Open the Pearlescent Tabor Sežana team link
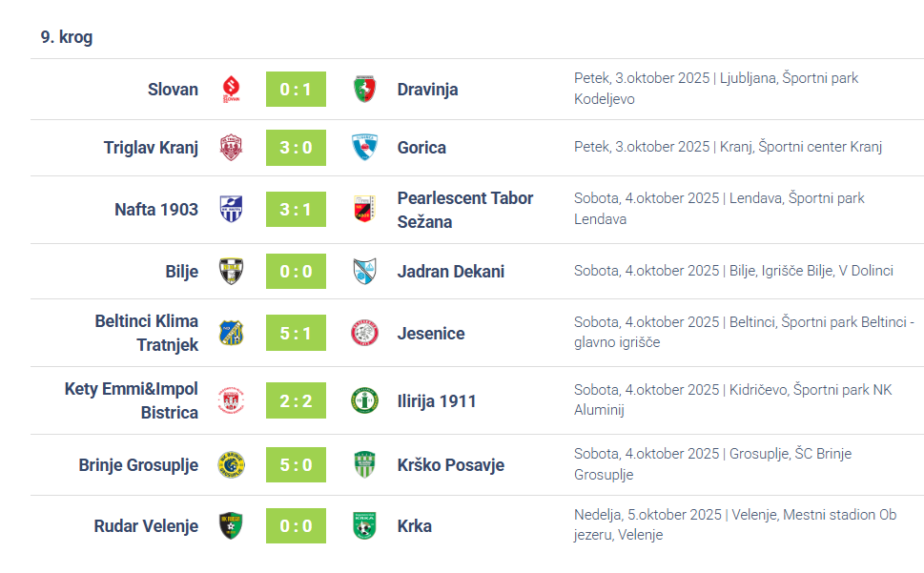 click(x=464, y=210)
